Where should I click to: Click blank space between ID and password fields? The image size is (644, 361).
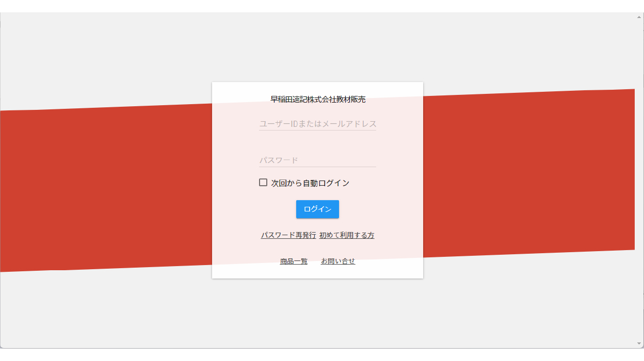(317, 143)
